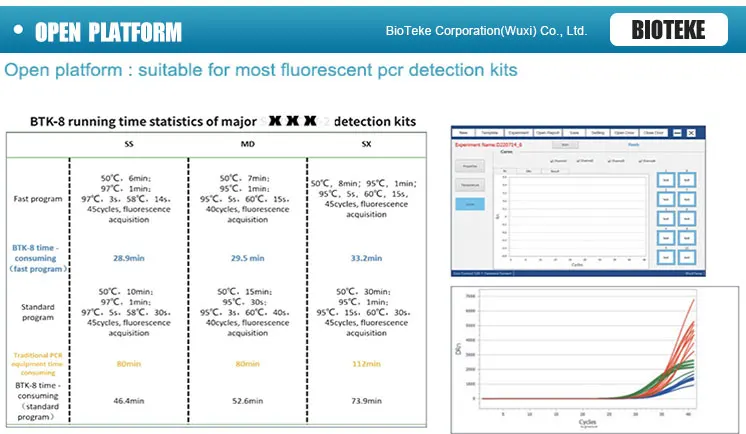Click the 28.9min value
The width and height of the screenshot is (746, 434).
pyautogui.click(x=128, y=258)
